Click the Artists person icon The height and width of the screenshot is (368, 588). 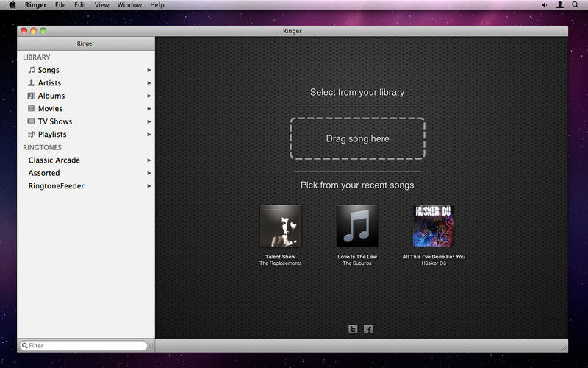pos(31,82)
